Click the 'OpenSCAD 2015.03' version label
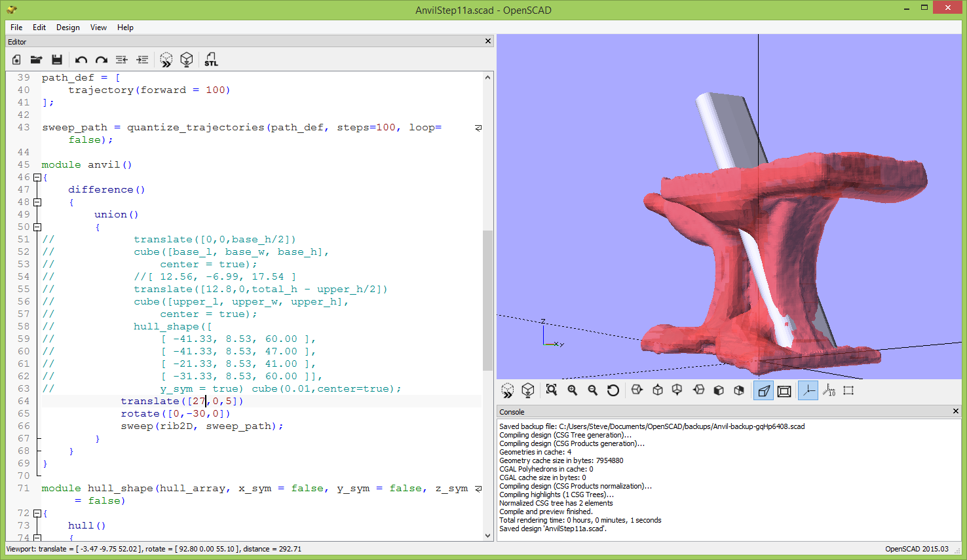Screen dimensions: 967x560 pos(917,549)
